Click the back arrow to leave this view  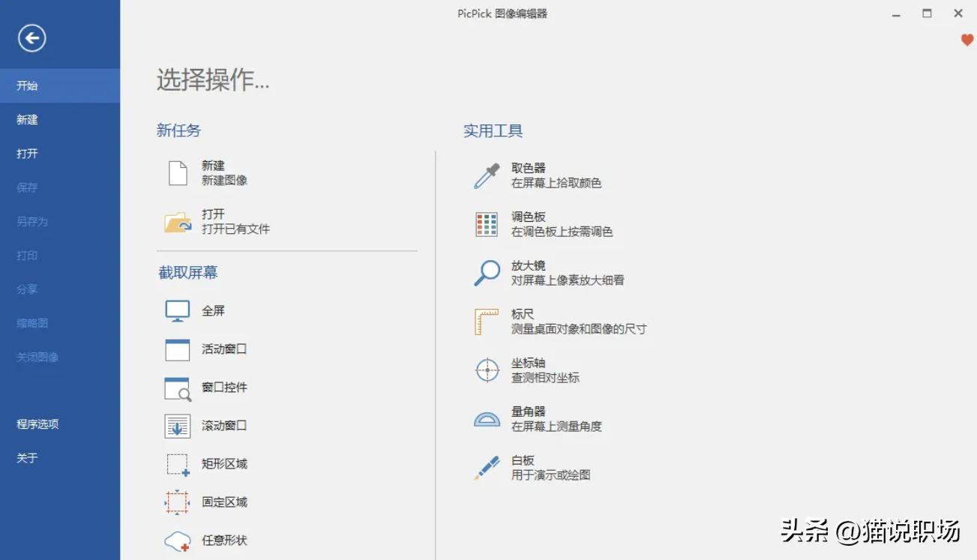pyautogui.click(x=31, y=37)
